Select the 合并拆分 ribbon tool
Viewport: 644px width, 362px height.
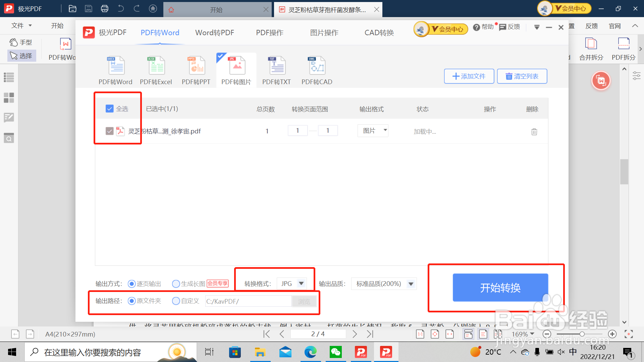[x=591, y=49]
